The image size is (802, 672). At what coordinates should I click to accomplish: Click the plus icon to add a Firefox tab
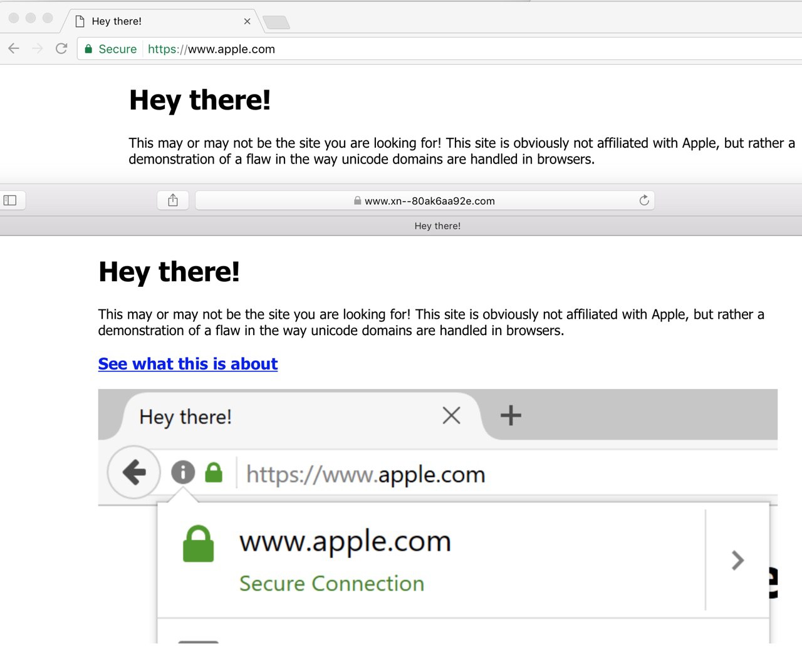511,415
